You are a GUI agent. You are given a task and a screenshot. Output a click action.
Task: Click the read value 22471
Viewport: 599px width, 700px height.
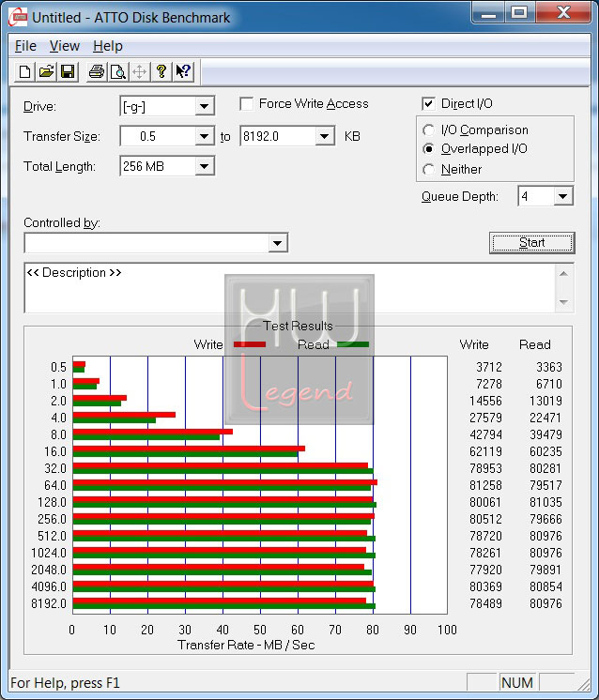(x=545, y=418)
